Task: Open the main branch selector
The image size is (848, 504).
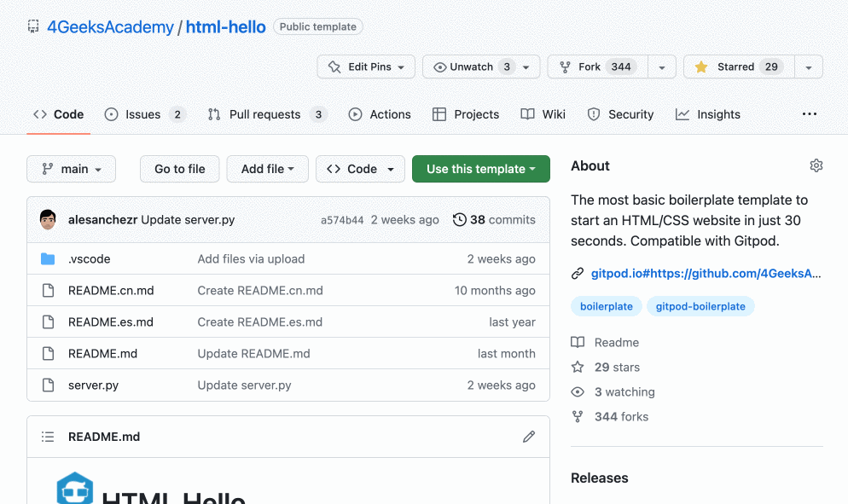Action: pyautogui.click(x=72, y=169)
